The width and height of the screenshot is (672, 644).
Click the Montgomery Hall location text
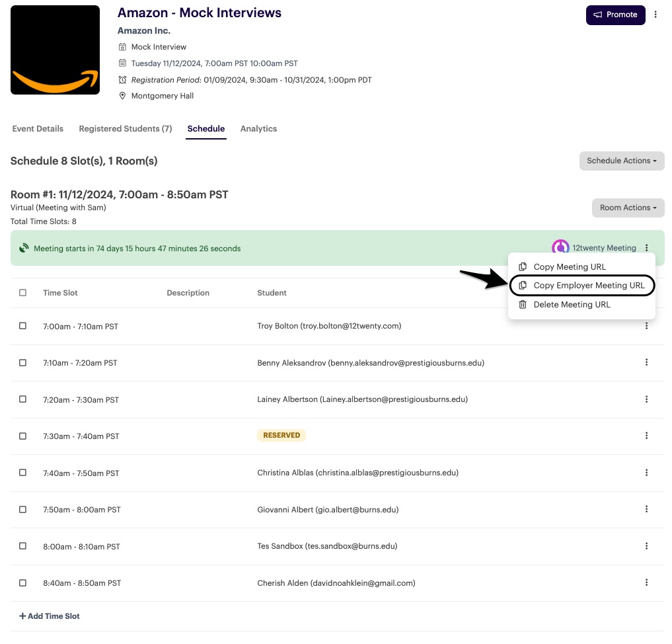click(163, 96)
